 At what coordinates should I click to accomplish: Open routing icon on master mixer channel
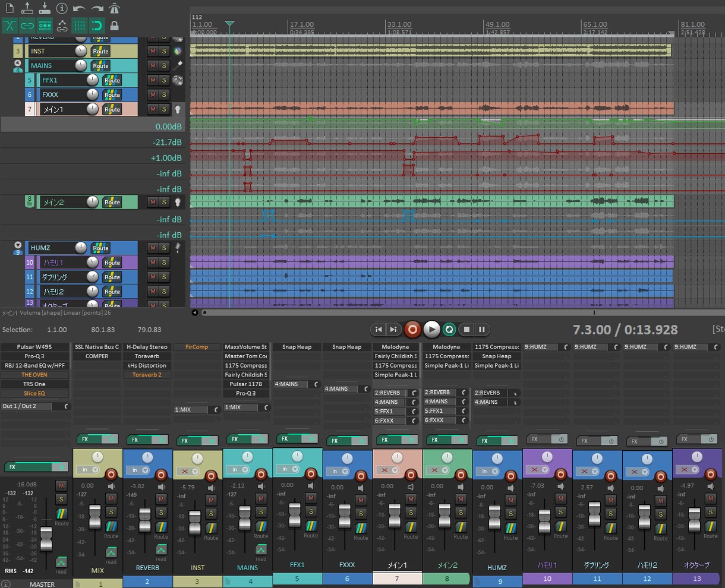(62, 514)
